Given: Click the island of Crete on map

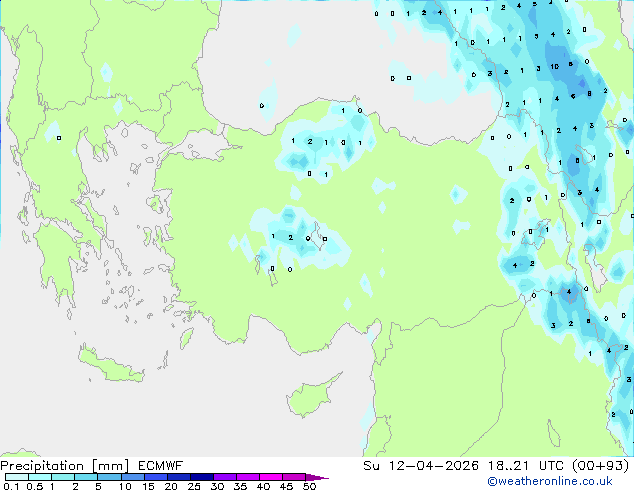Looking at the screenshot, I should (111, 366).
